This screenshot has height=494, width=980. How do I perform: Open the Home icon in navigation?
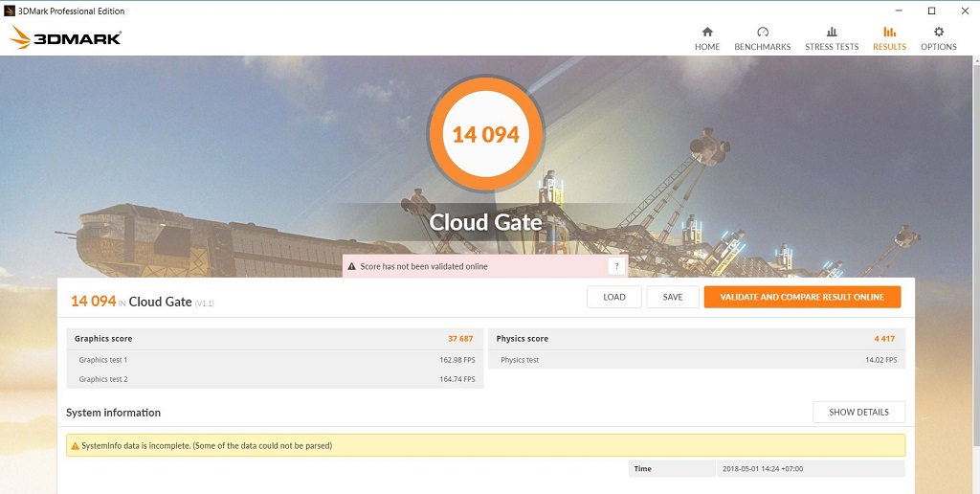point(707,32)
